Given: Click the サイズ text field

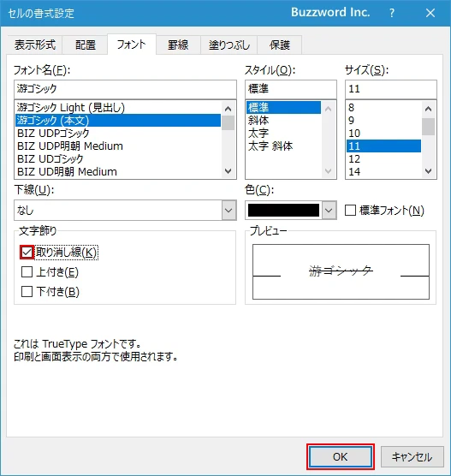Looking at the screenshot, I should point(391,89).
